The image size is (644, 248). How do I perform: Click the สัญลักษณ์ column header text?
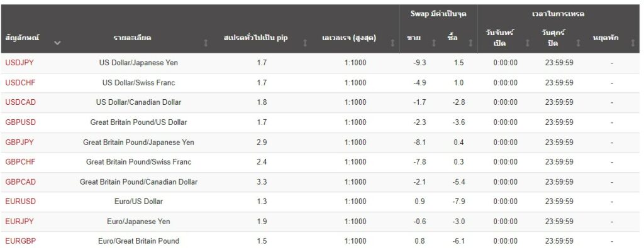point(22,38)
